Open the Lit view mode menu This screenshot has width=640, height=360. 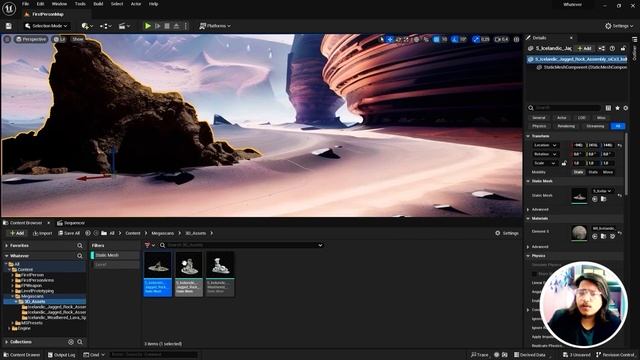pos(60,39)
